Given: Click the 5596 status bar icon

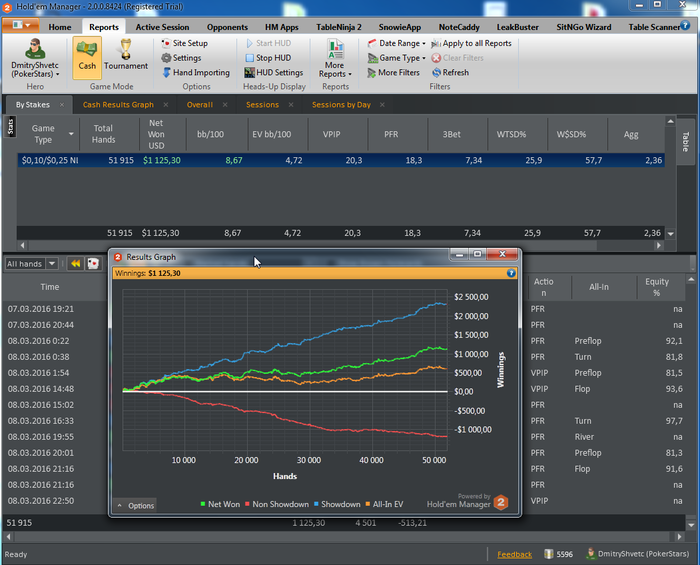Looking at the screenshot, I should (549, 554).
